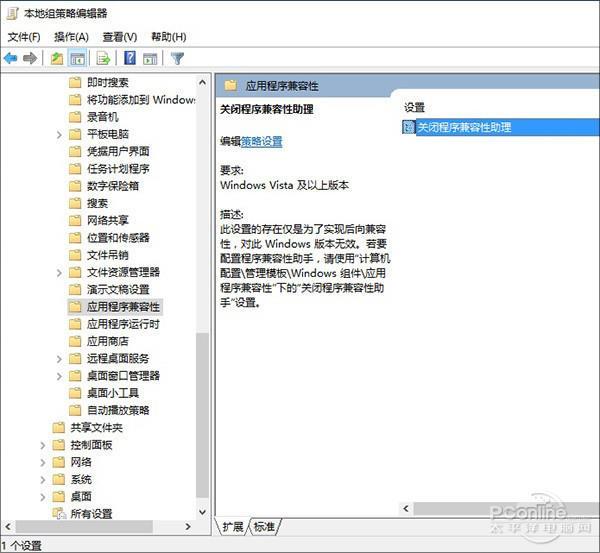The image size is (600, 553).
Task: Click the Show/Hide action pane icon
Action: (x=150, y=58)
